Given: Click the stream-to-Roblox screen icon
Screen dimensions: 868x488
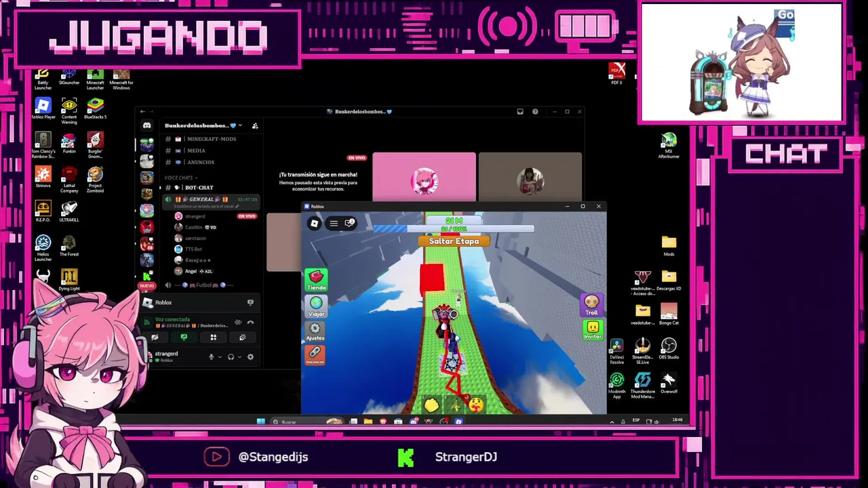Looking at the screenshot, I should pos(250,302).
